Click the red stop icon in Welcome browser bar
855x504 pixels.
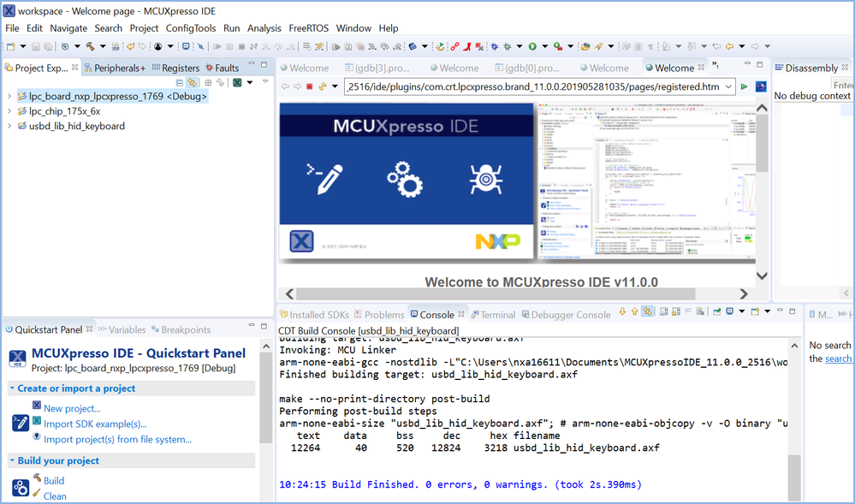coord(310,86)
